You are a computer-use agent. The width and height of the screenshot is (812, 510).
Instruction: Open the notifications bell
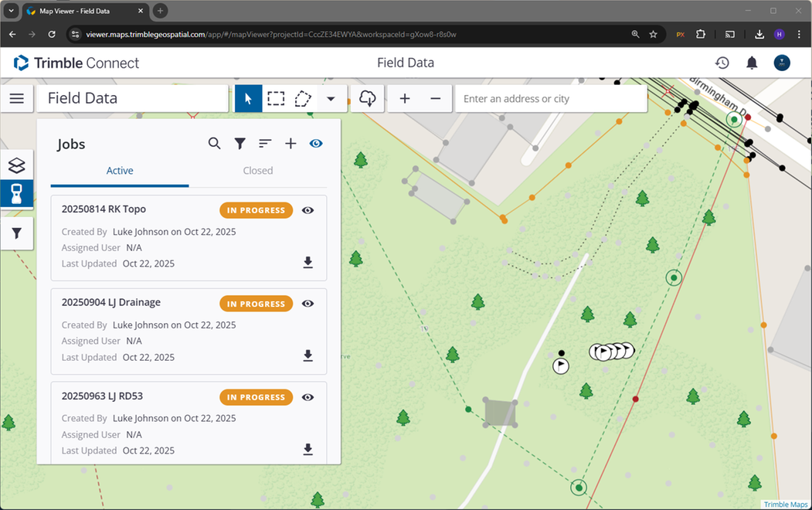(752, 63)
